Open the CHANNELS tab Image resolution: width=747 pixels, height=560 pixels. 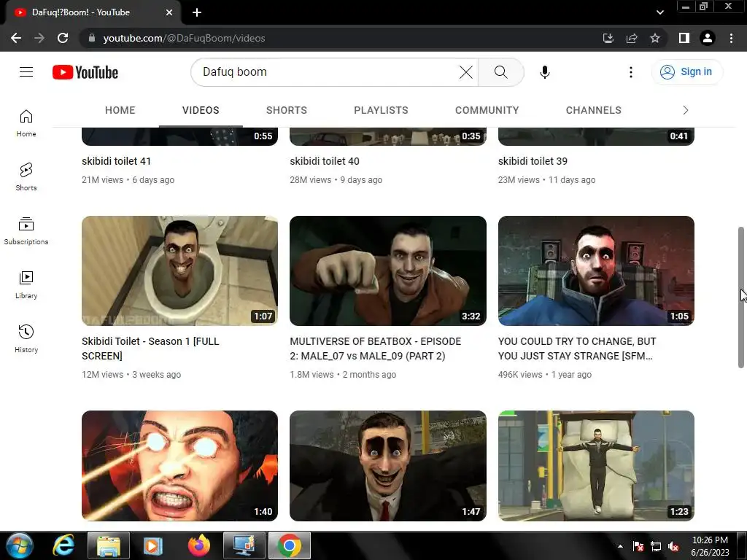594,110
